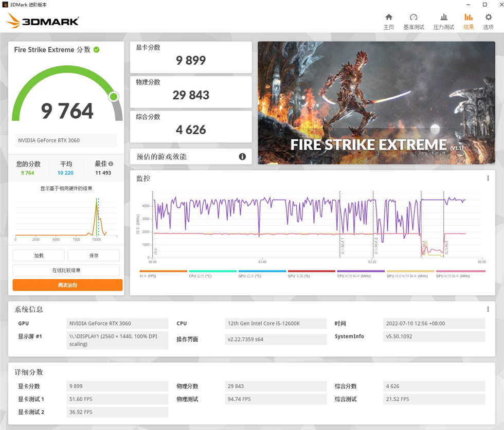Toggle the GPU 时钟频率 (MHz) pink legend
Image resolution: width=504 pixels, height=430 pixels.
[x=461, y=274]
